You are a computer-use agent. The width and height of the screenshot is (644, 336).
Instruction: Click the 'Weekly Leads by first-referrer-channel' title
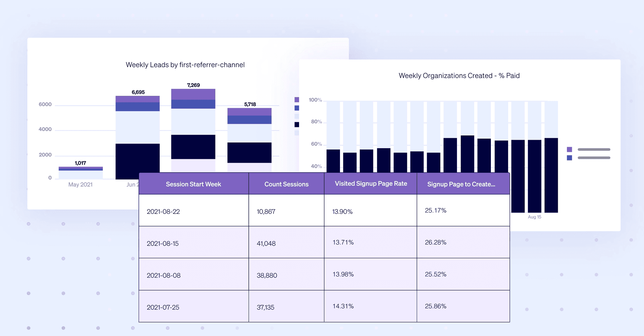(185, 65)
